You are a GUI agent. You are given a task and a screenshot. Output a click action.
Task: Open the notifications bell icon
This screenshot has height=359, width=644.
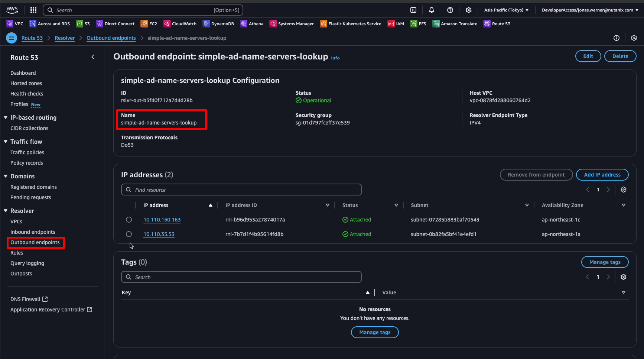(x=432, y=10)
